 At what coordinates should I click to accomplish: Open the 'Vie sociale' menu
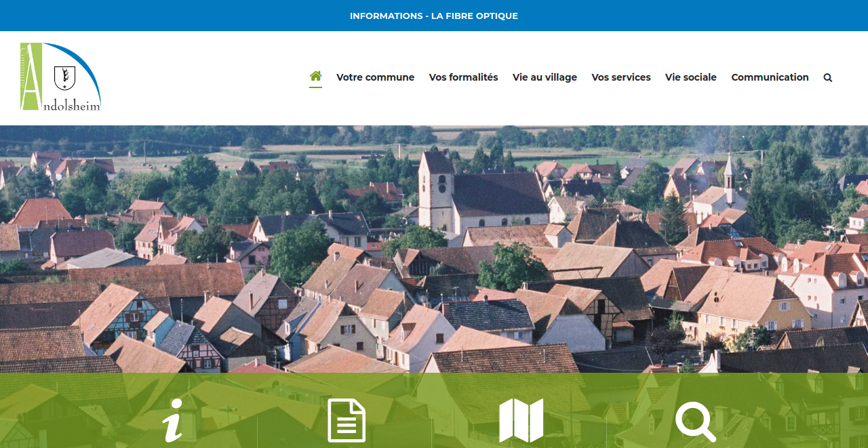[x=690, y=77]
